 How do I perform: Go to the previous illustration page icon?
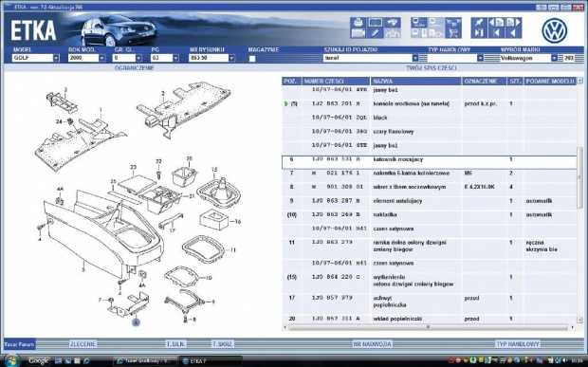pos(496,23)
